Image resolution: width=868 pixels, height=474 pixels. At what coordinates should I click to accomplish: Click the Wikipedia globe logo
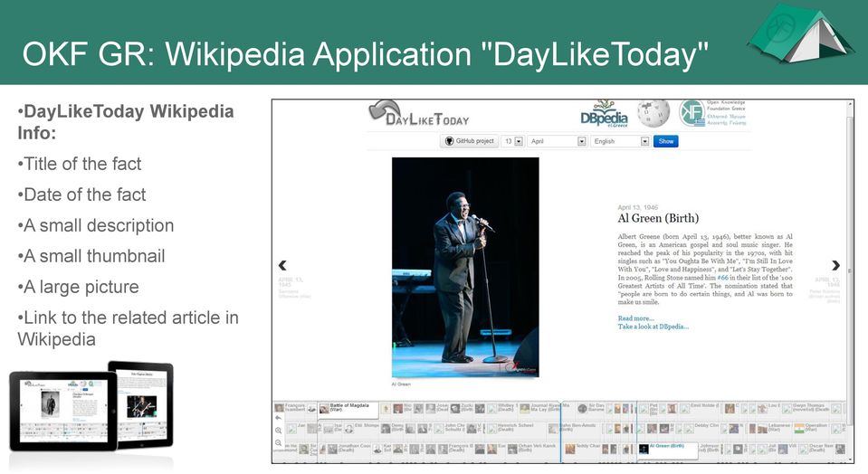point(653,113)
